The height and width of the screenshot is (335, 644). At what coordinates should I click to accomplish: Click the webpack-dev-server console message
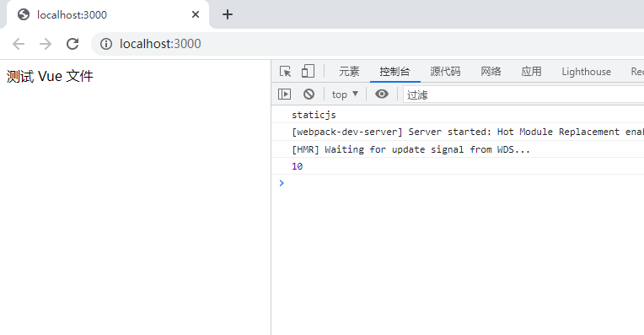(467, 132)
